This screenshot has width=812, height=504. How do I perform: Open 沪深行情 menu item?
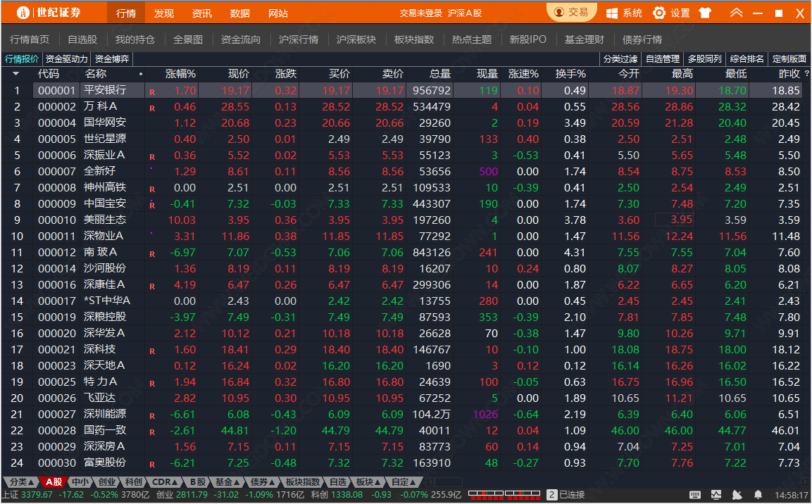click(x=299, y=39)
